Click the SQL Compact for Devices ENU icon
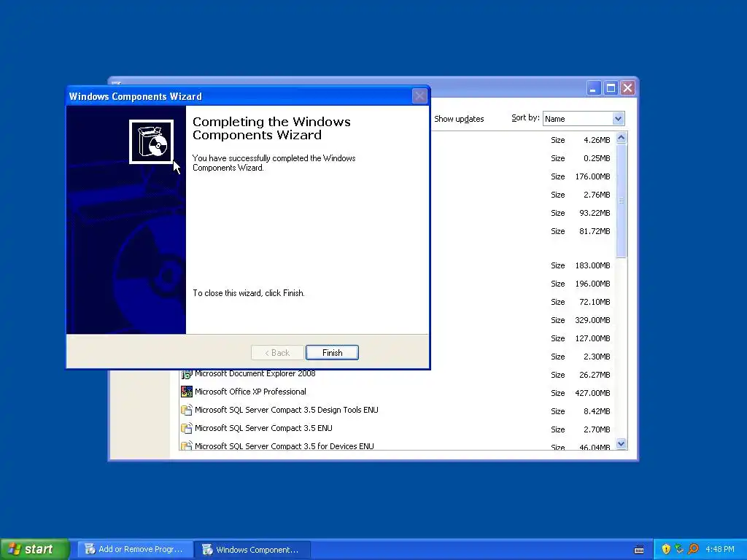This screenshot has width=747, height=560. coord(186,446)
